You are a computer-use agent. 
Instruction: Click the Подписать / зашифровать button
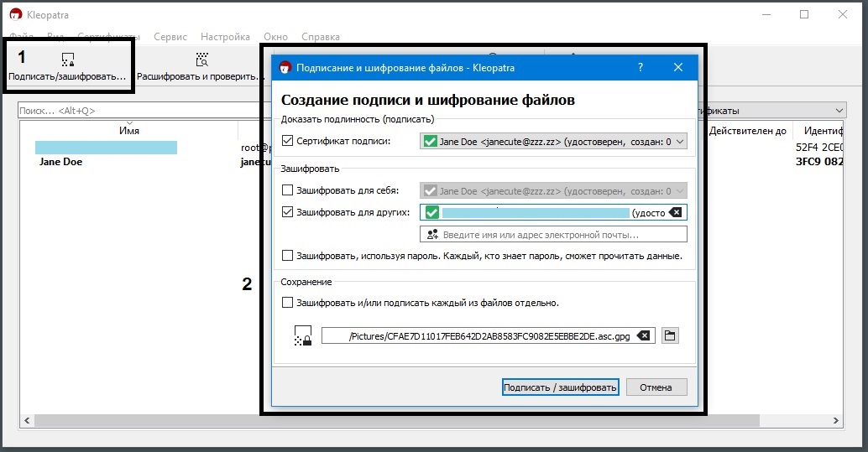point(560,387)
